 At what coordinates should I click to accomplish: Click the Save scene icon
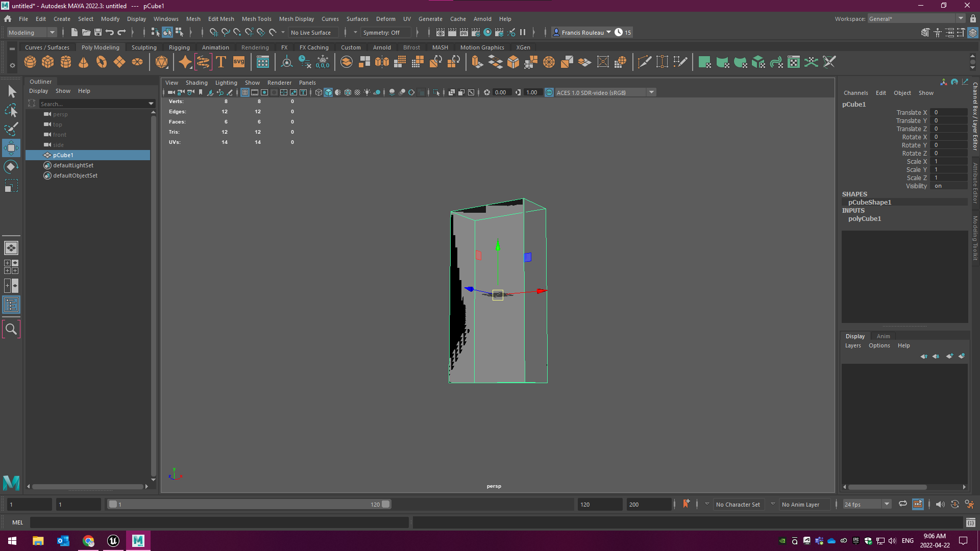98,33
